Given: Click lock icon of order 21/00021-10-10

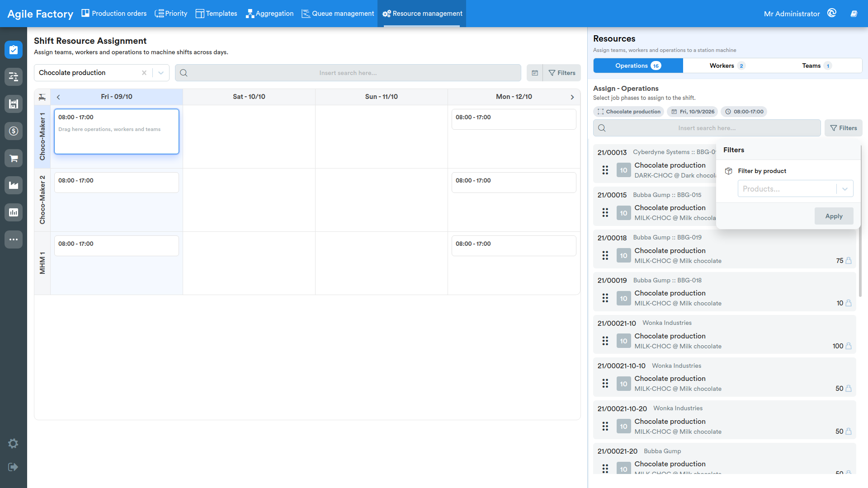Looking at the screenshot, I should [849, 389].
